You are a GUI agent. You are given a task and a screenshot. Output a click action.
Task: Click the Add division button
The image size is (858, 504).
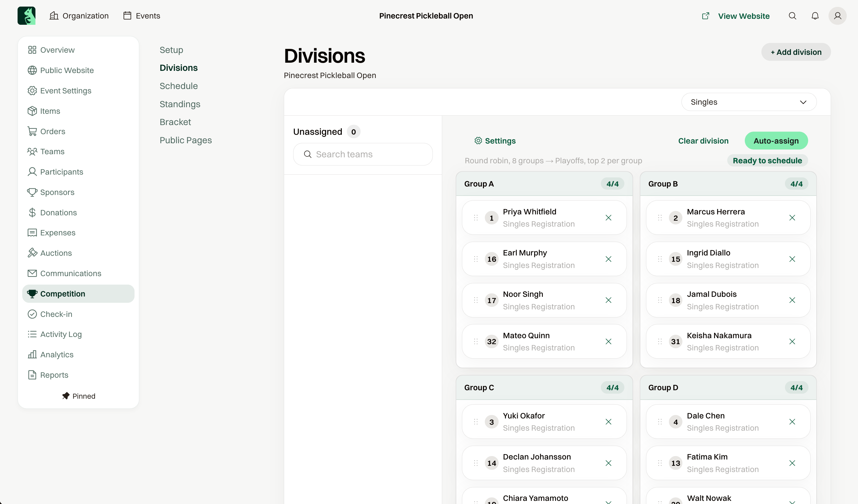click(x=796, y=52)
